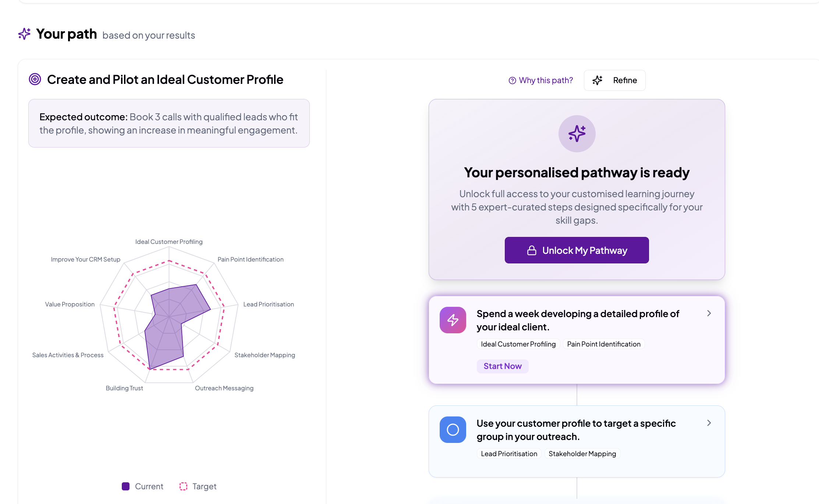Screen dimensions: 819x504
Task: Click the sparkle icon inside the Refine button
Action: coord(598,80)
